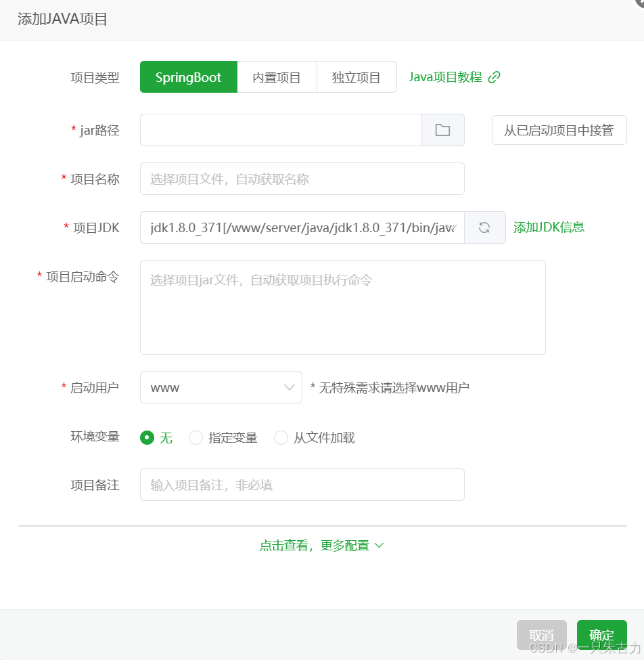The width and height of the screenshot is (644, 660).
Task: Click link icon beside Java项目教程
Action: pos(495,77)
